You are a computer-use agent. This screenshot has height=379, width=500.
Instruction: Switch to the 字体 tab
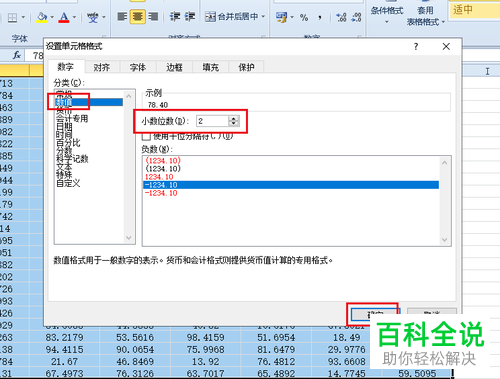click(x=138, y=67)
